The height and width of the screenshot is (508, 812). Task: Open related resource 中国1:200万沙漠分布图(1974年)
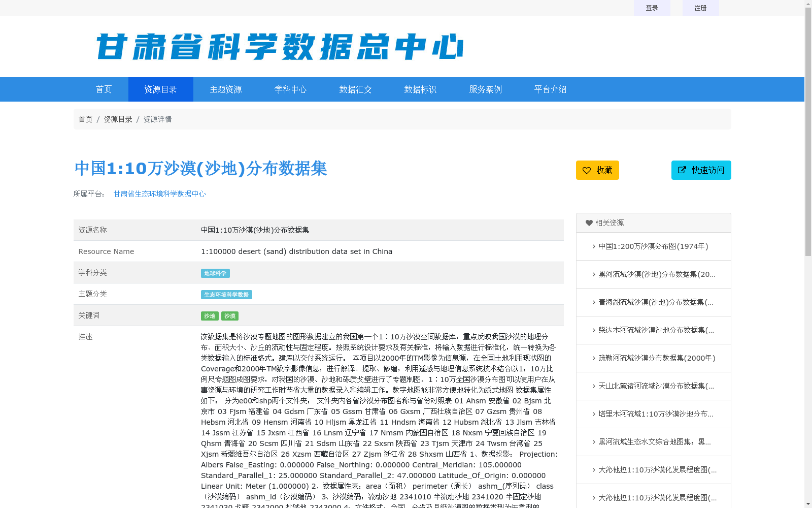653,246
